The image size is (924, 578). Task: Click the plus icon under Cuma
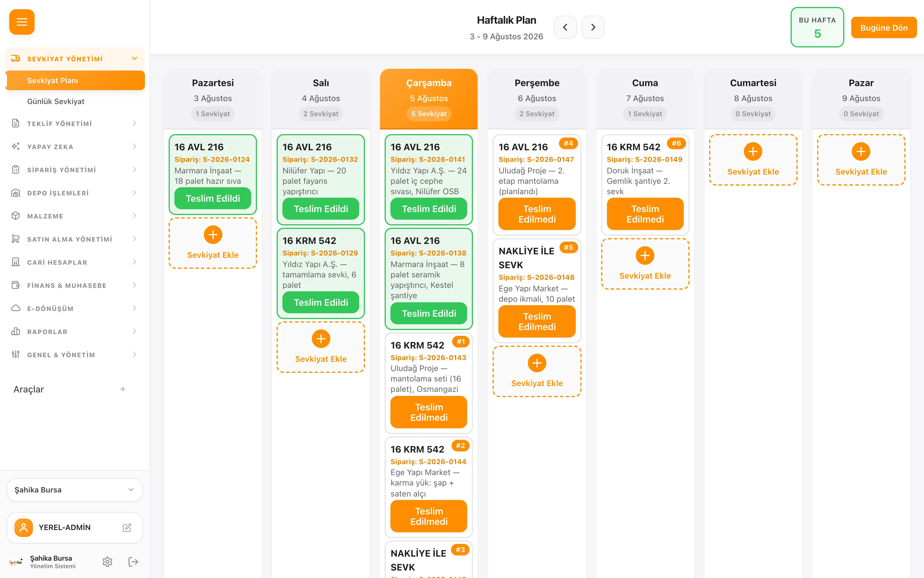point(645,255)
